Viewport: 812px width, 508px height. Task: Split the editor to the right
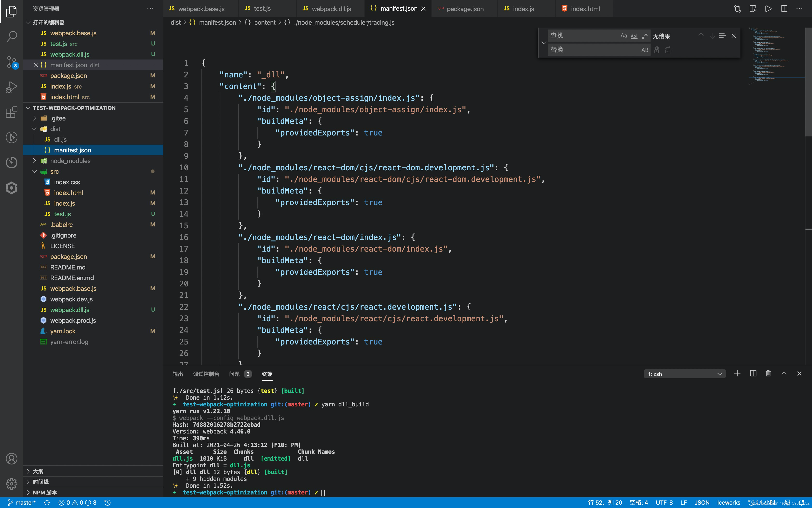point(784,9)
